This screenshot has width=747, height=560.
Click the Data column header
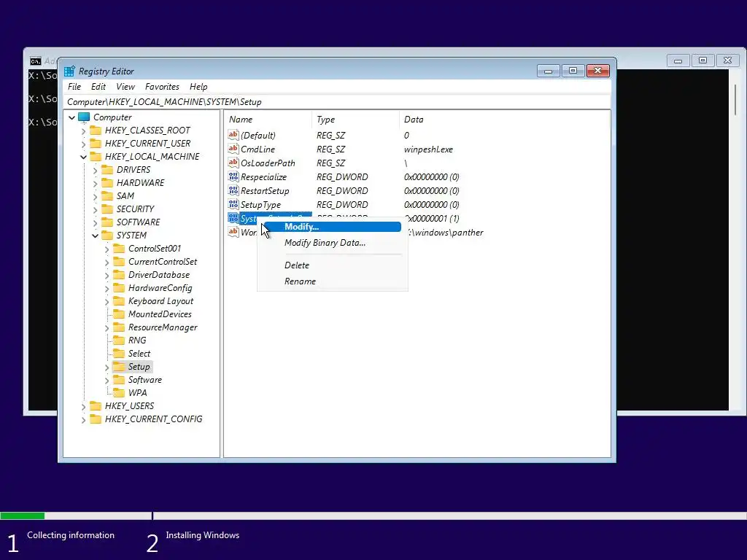[x=504, y=120]
